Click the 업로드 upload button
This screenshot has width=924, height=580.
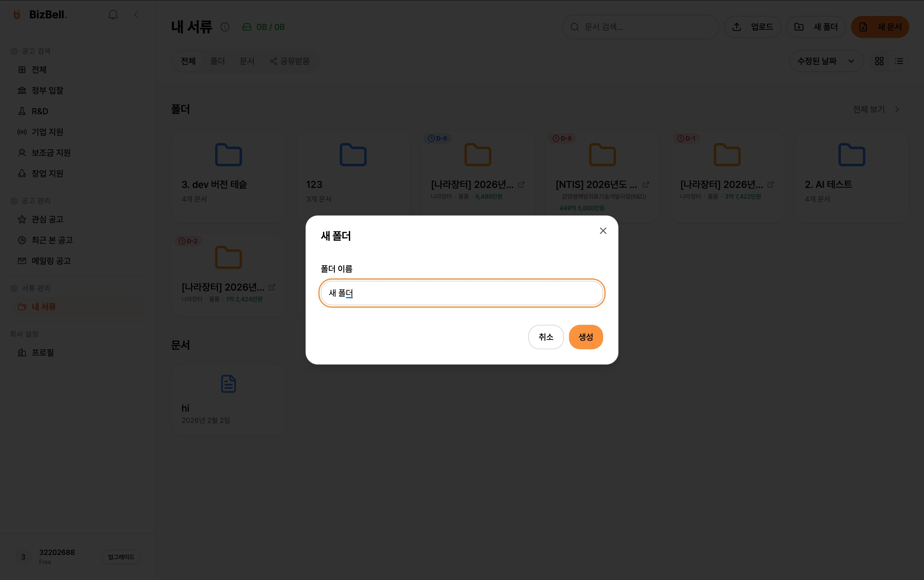pyautogui.click(x=752, y=27)
